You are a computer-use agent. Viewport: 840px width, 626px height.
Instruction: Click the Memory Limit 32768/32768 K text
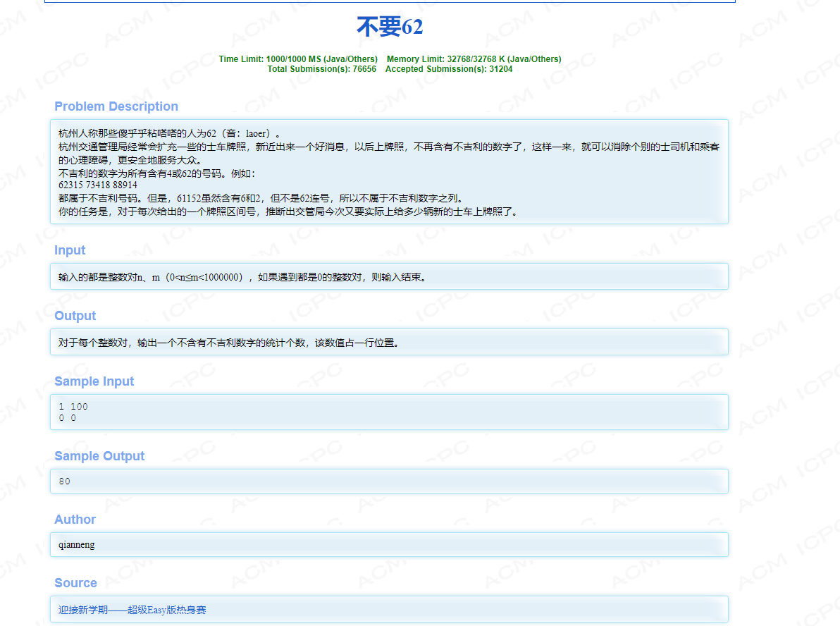click(x=474, y=59)
